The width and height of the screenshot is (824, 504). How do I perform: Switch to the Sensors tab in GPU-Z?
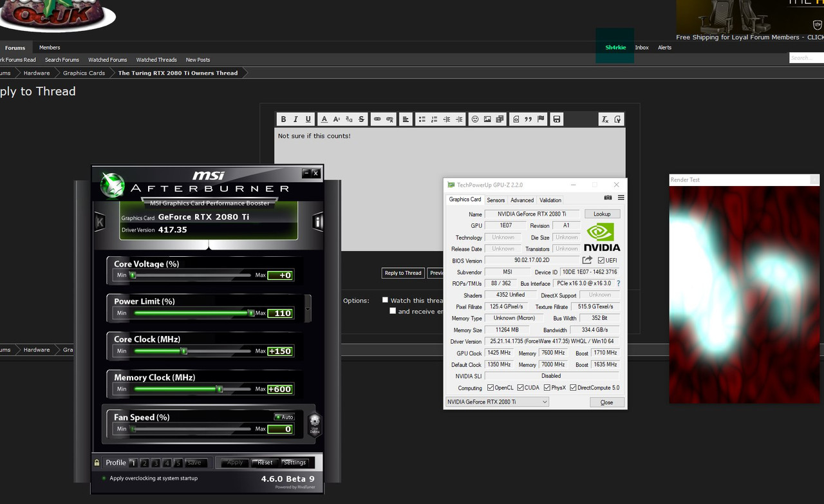pyautogui.click(x=496, y=200)
